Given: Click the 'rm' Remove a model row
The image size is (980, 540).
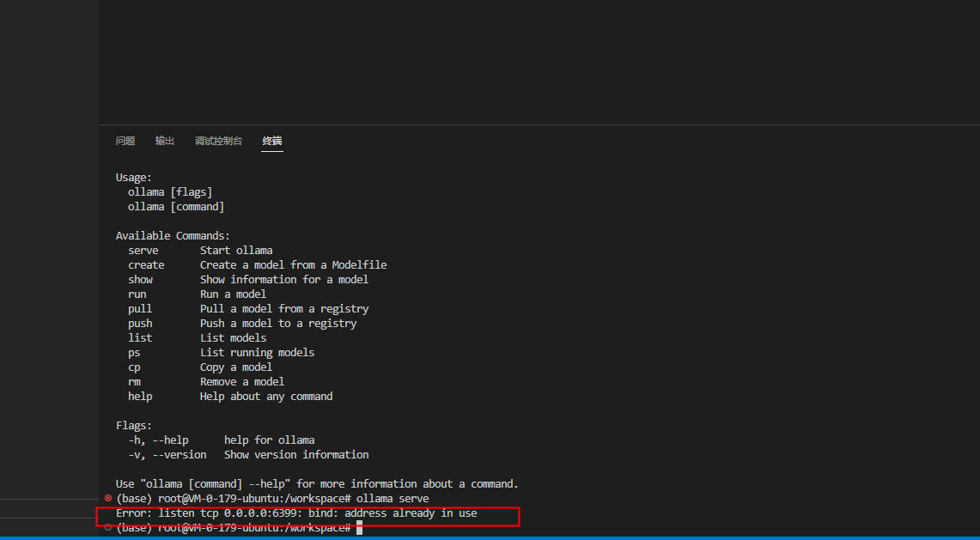Looking at the screenshot, I should click(x=206, y=382).
